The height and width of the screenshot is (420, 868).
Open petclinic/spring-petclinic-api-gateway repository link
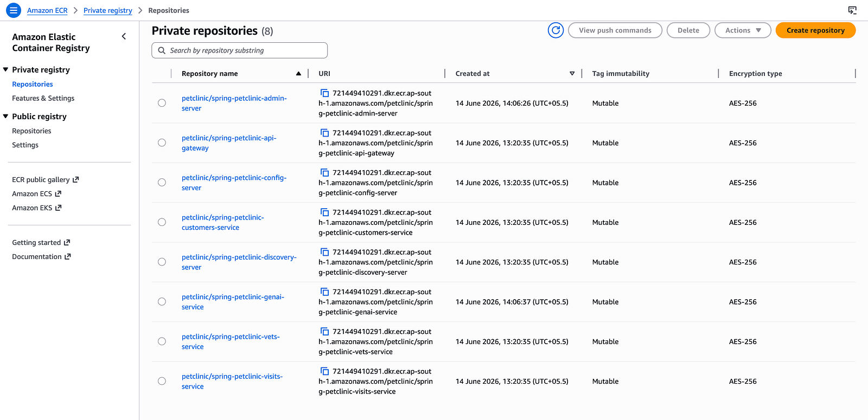pos(229,143)
